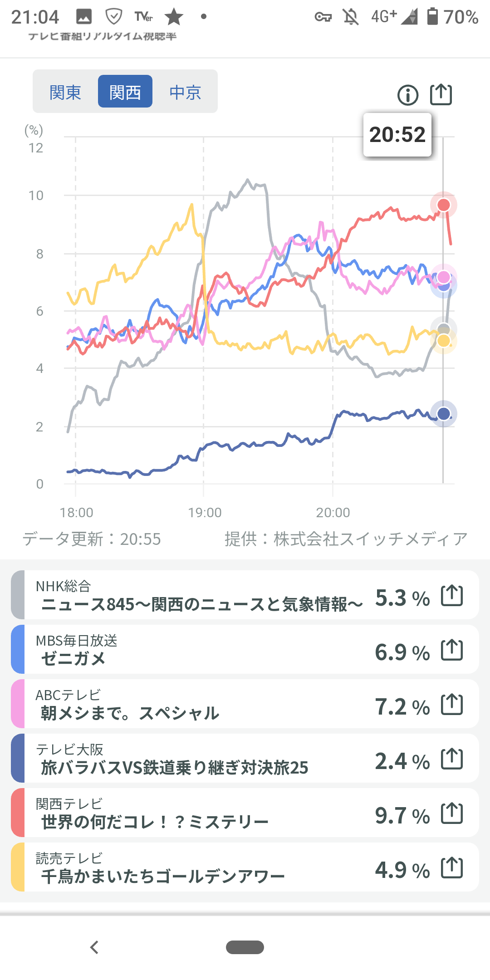The image size is (490, 980).
Task: Switch to the 関東 region tab
Action: 65,92
